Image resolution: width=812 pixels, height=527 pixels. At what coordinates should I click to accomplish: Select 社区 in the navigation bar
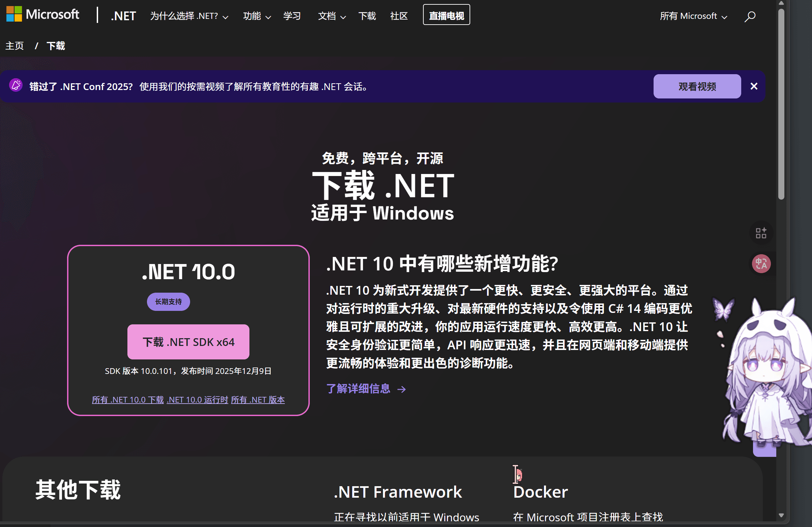pyautogui.click(x=398, y=16)
